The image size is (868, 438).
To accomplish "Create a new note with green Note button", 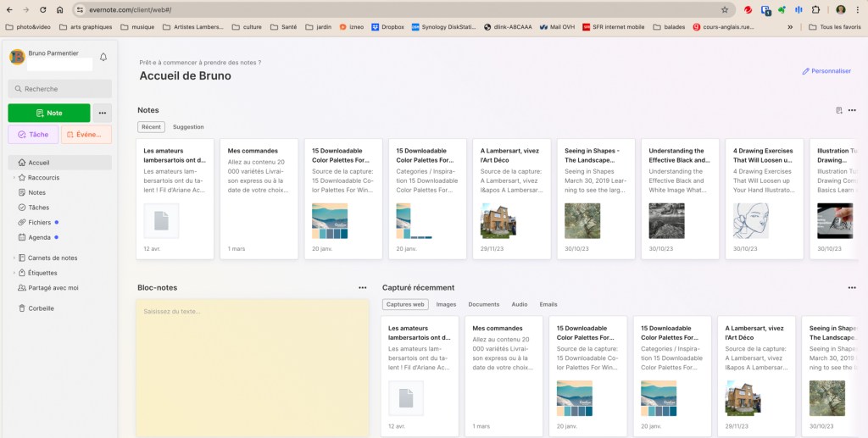I will point(49,113).
